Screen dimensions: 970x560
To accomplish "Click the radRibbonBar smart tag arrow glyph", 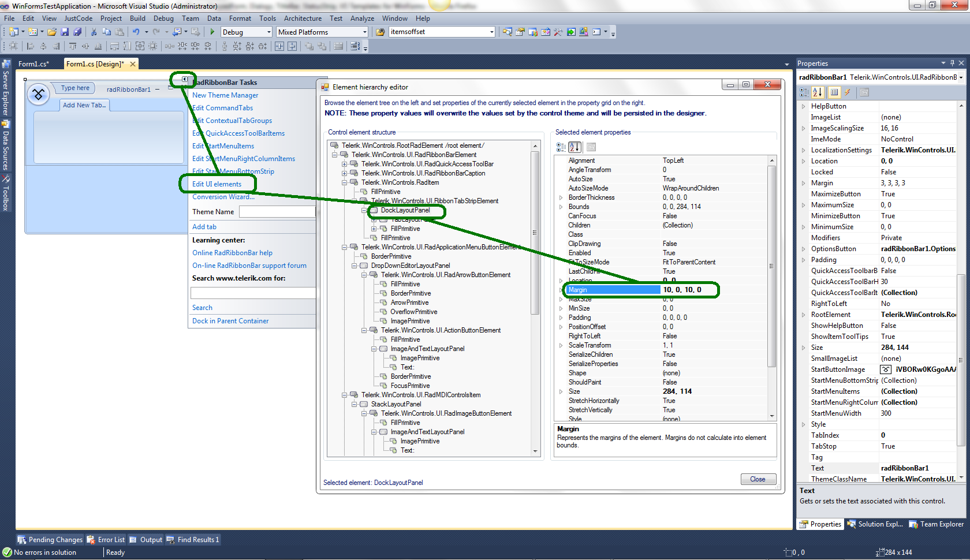I will pyautogui.click(x=185, y=79).
